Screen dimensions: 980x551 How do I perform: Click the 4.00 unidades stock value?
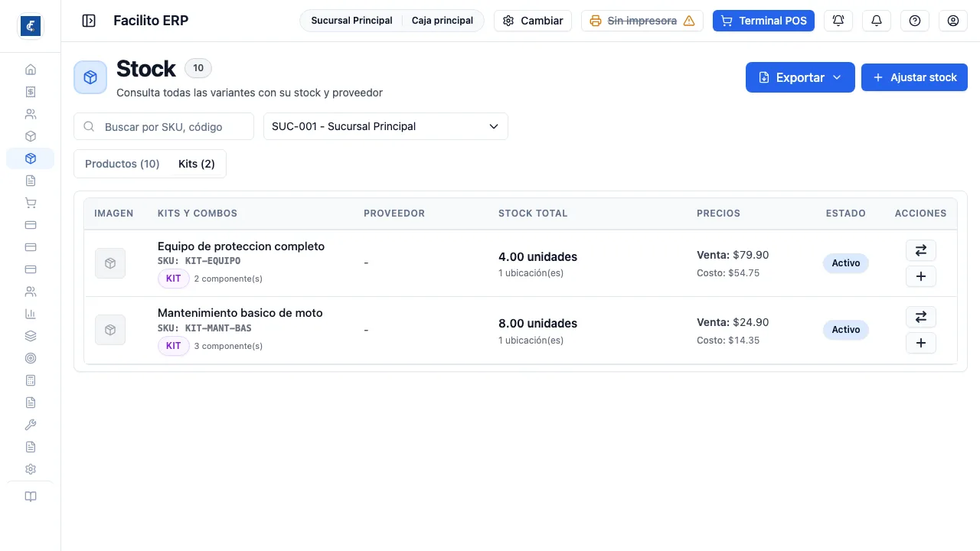pyautogui.click(x=537, y=257)
